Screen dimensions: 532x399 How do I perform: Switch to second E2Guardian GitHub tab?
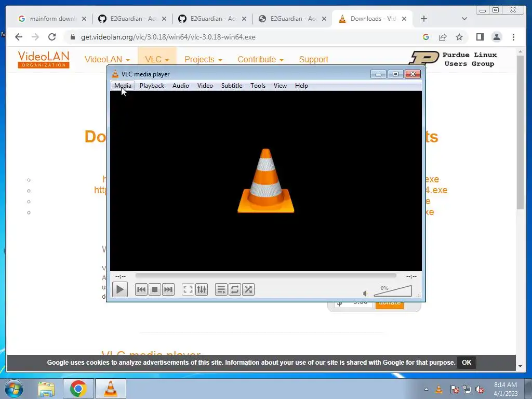pyautogui.click(x=212, y=19)
